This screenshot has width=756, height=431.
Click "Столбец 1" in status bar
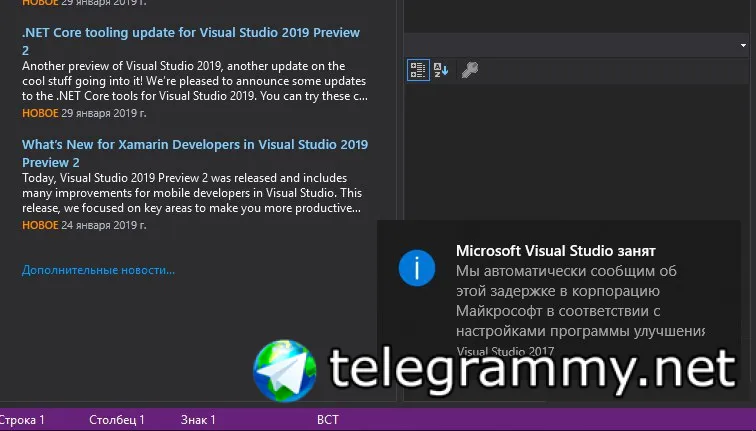tap(117, 420)
